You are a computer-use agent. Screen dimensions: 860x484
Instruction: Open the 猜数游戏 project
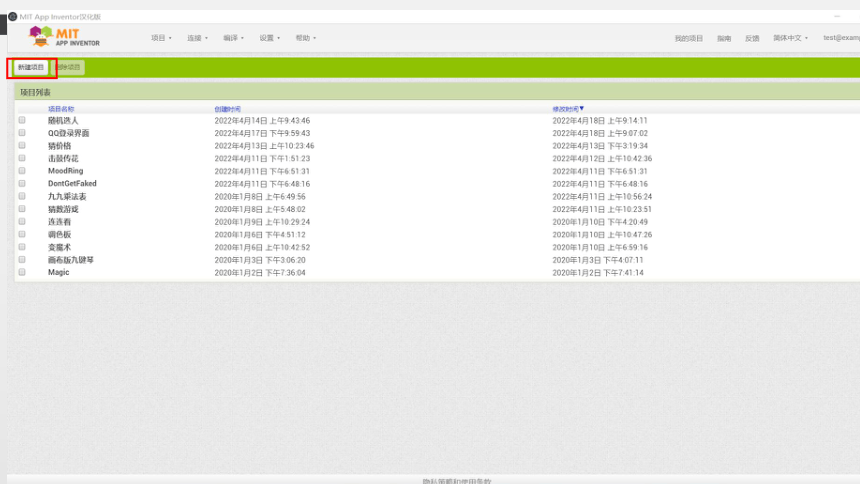point(63,209)
